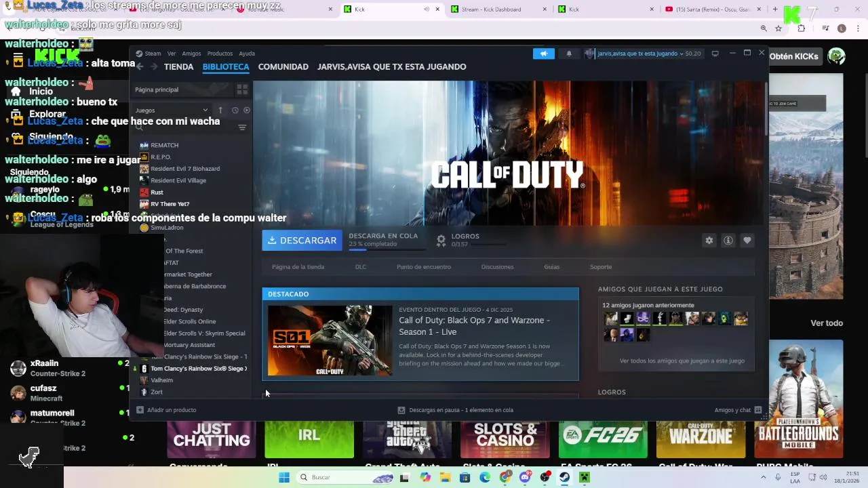Show game info icon
This screenshot has width=868, height=488.
point(728,240)
